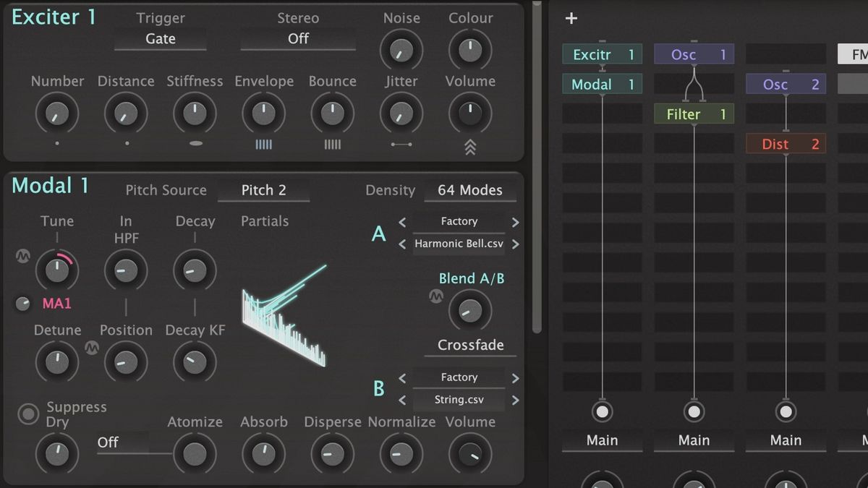Click the Exciter 1 Volume knob

click(470, 113)
